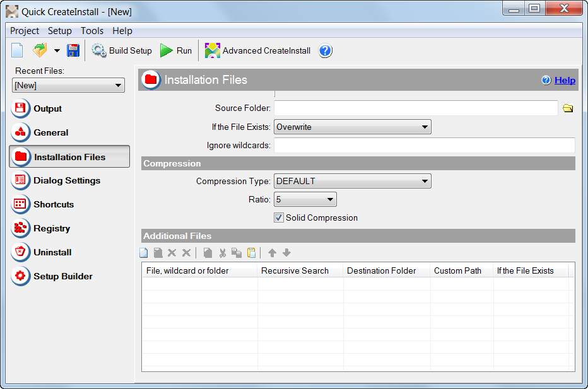Image resolution: width=588 pixels, height=389 pixels.
Task: Click Build Setup in the toolbar
Action: click(x=122, y=50)
